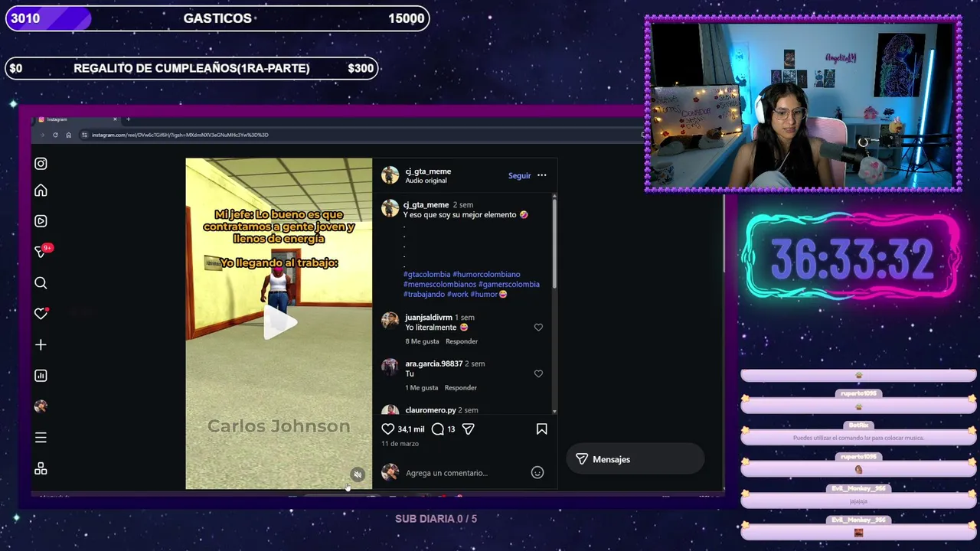Click cj_gta_meme avatar in post header
Viewport: 980px width, 551px height.
coord(390,175)
